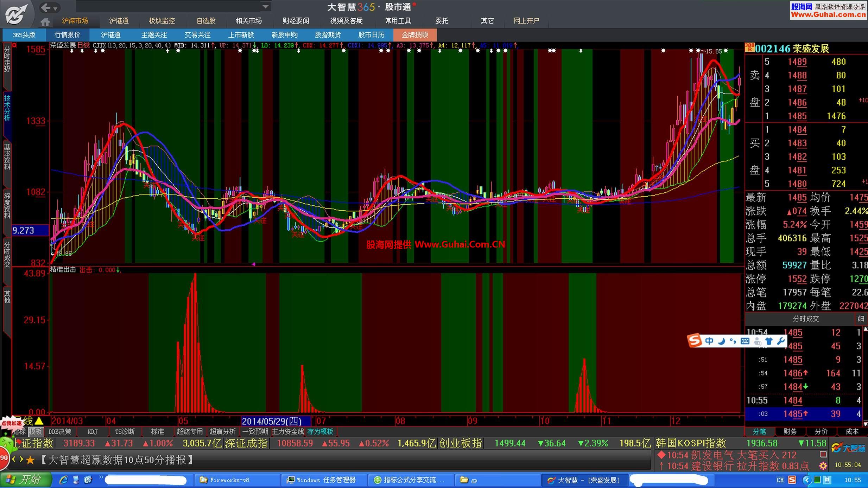Click the 上证指数 index label
This screenshot has height=488, width=868.
(x=33, y=443)
